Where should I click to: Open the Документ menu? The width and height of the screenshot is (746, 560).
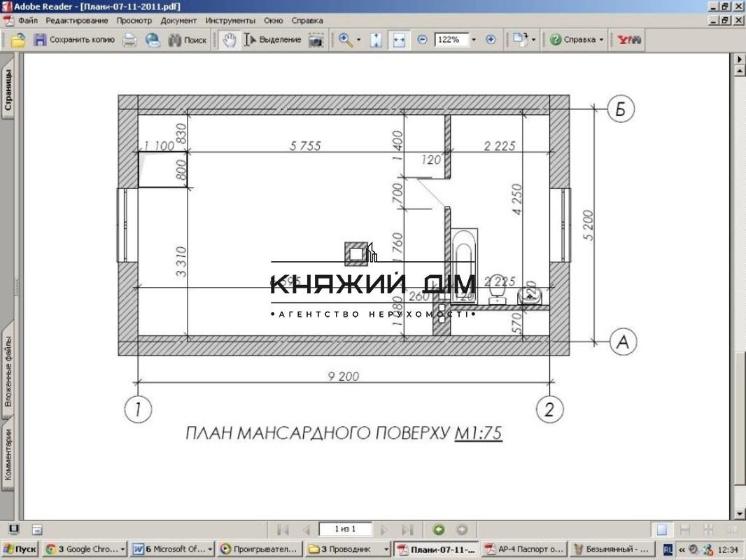click(x=178, y=21)
